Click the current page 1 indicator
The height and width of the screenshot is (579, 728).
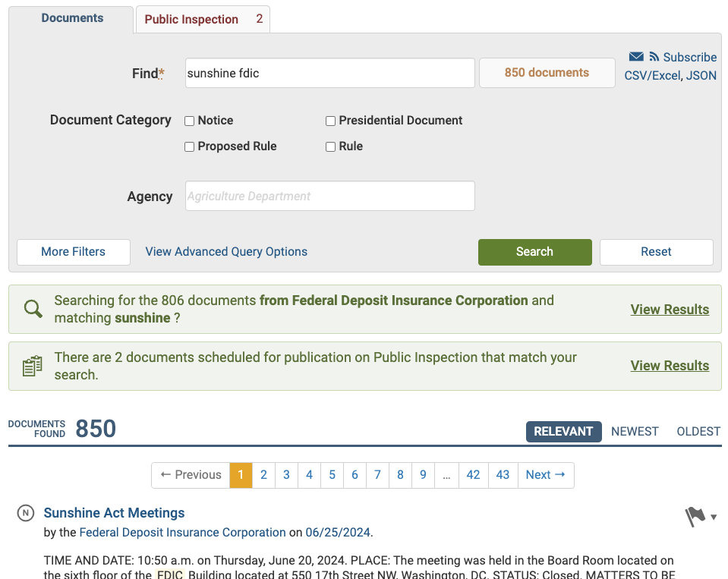click(241, 475)
